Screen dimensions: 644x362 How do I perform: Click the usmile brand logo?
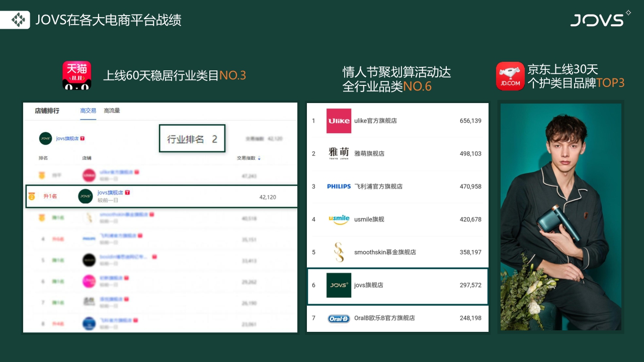coord(338,219)
